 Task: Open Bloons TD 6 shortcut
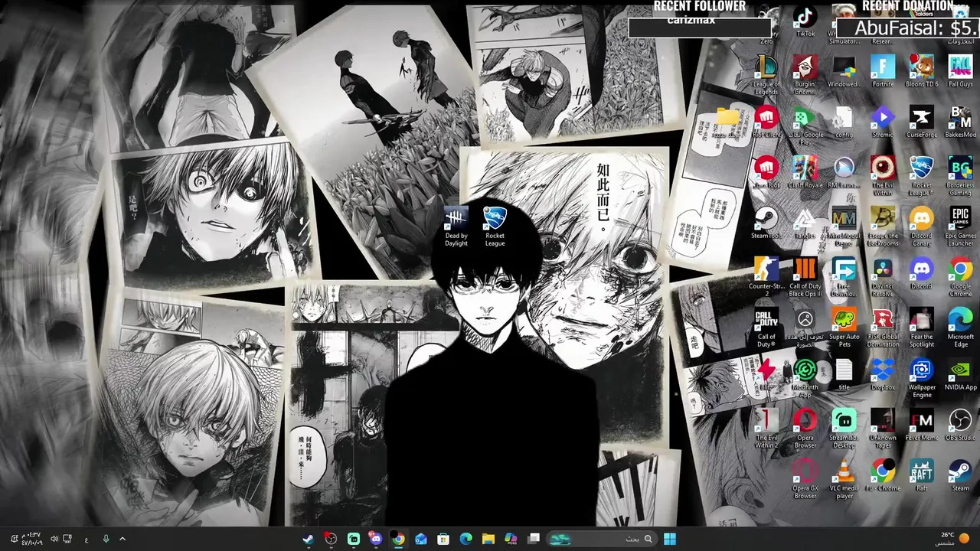click(x=921, y=71)
